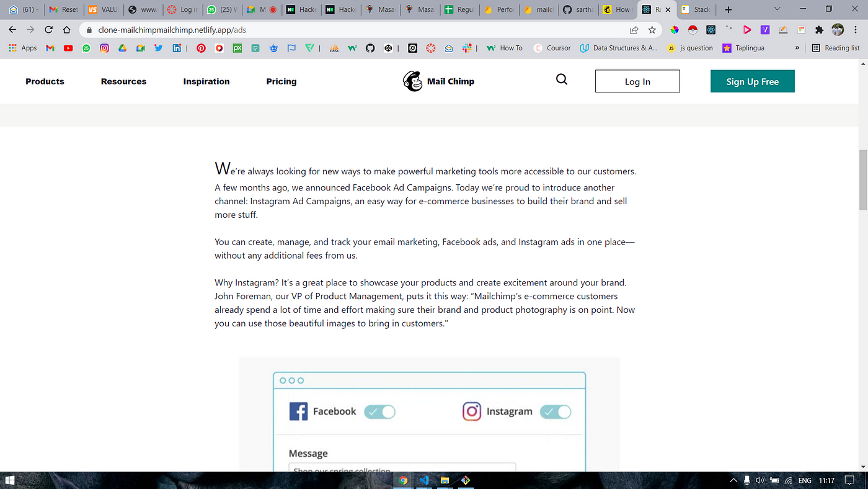Image resolution: width=868 pixels, height=489 pixels.
Task: Open the Windows notification center icon
Action: coord(851,480)
